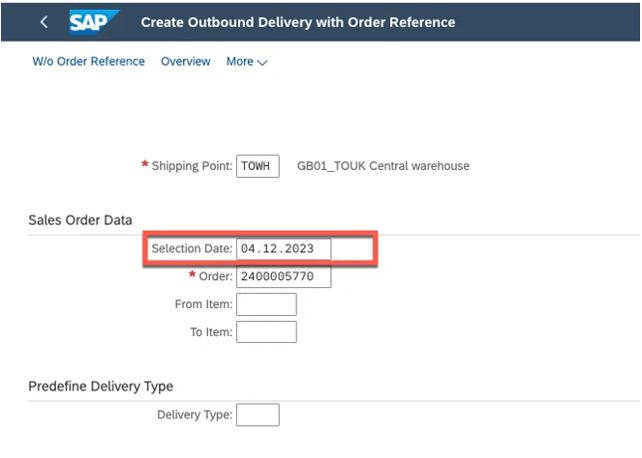Open W/o Order Reference
This screenshot has width=642, height=458.
coord(88,62)
